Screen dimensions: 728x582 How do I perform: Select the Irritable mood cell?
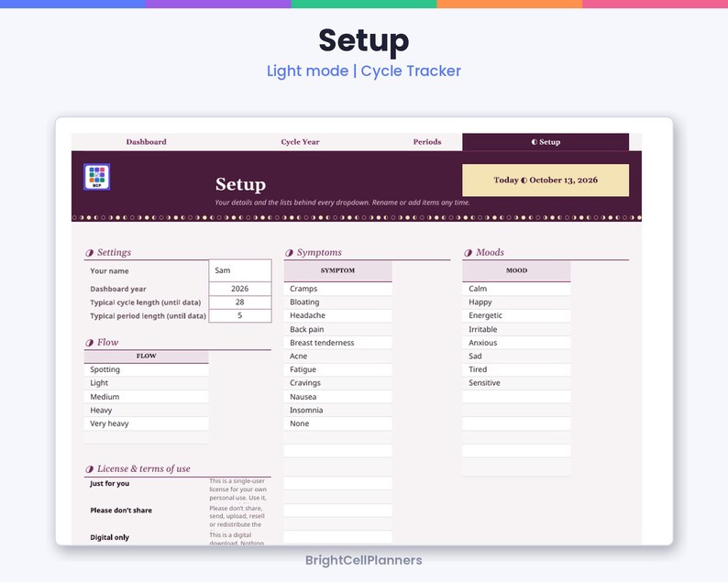point(516,330)
